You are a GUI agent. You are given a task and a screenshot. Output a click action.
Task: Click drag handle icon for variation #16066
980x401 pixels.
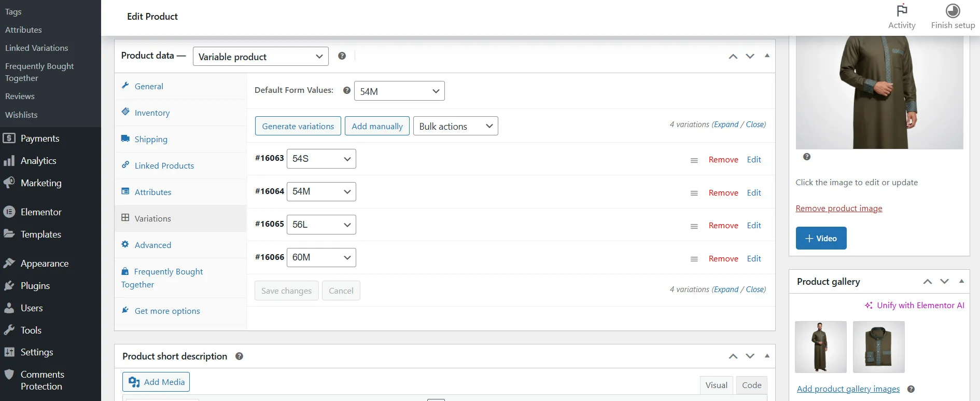click(694, 259)
